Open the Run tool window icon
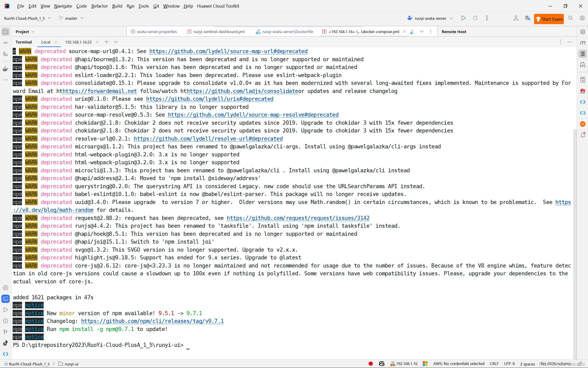This screenshot has width=588, height=368. (x=5, y=310)
